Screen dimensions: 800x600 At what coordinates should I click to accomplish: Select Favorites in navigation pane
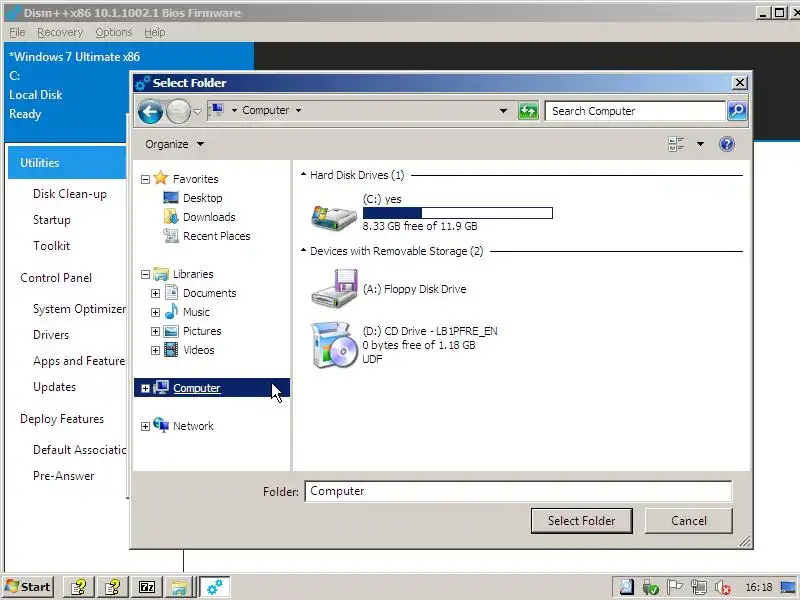pyautogui.click(x=195, y=179)
